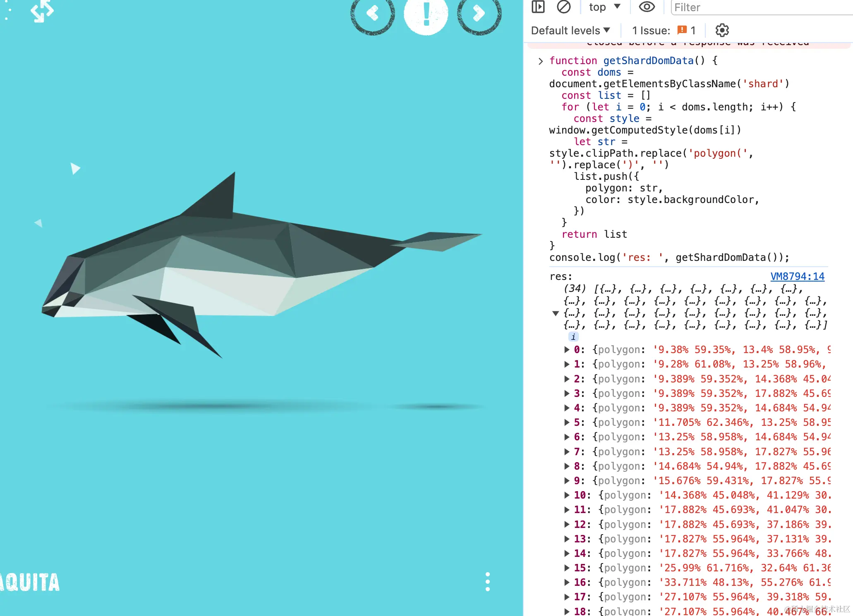Image resolution: width=853 pixels, height=616 pixels.
Task: Open the VM8794:14 source link
Action: [x=797, y=276]
